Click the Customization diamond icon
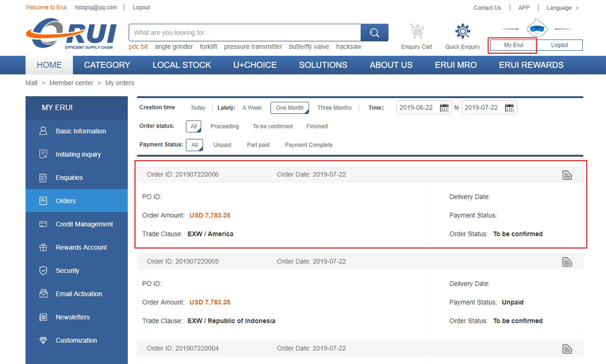The image size is (606, 364). click(43, 340)
